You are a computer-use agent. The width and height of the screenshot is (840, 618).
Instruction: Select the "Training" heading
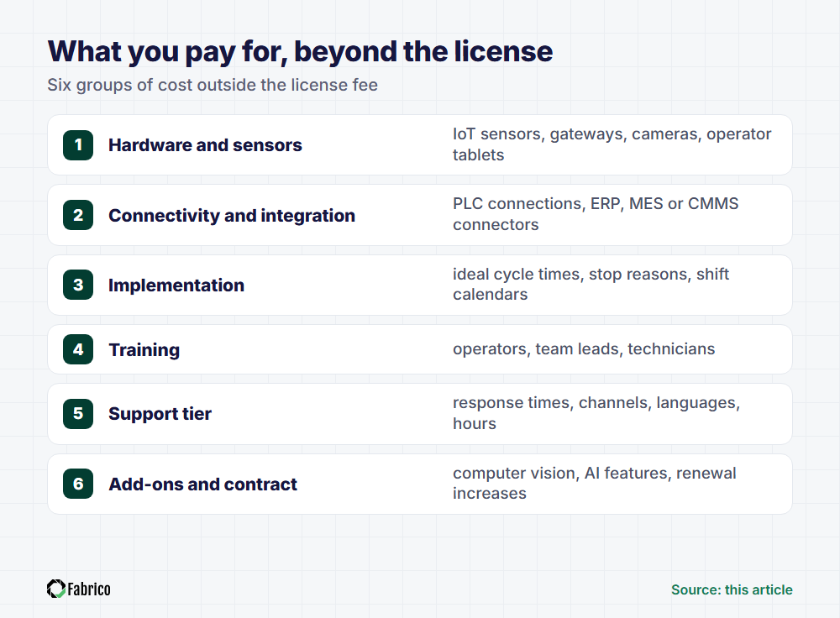click(x=144, y=349)
